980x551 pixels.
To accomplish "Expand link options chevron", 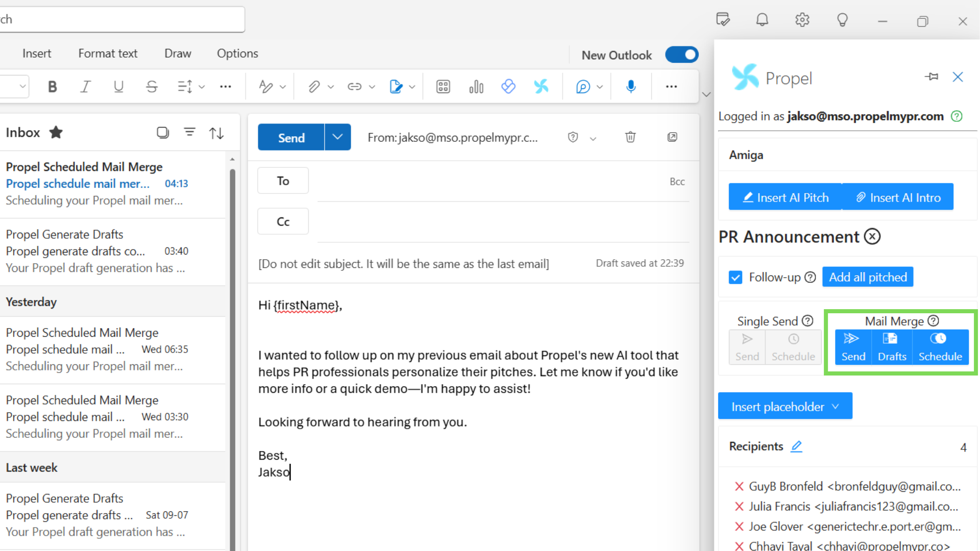I will 372,87.
